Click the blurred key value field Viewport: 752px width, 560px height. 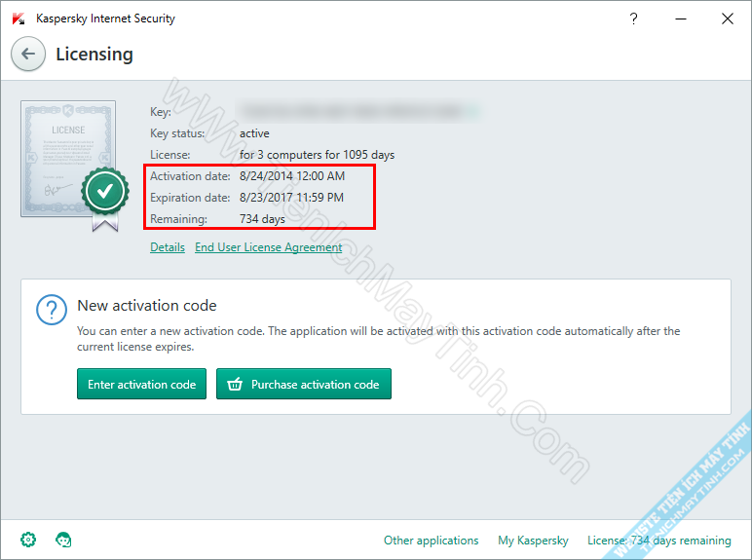pyautogui.click(x=357, y=111)
